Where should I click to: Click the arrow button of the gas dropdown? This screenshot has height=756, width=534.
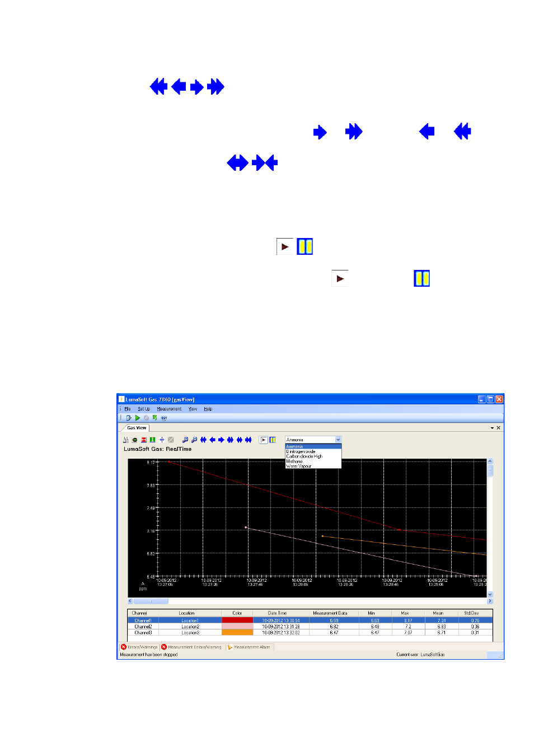point(338,440)
